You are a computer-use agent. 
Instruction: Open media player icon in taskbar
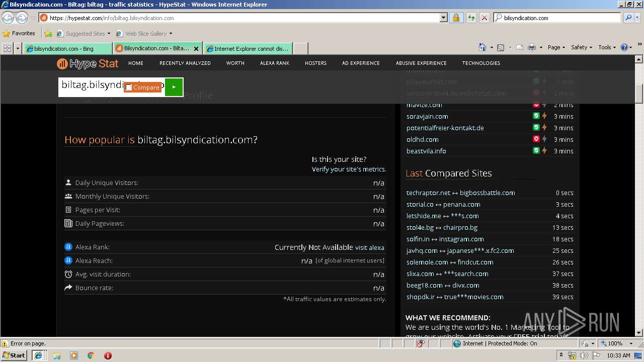pyautogui.click(x=74, y=355)
